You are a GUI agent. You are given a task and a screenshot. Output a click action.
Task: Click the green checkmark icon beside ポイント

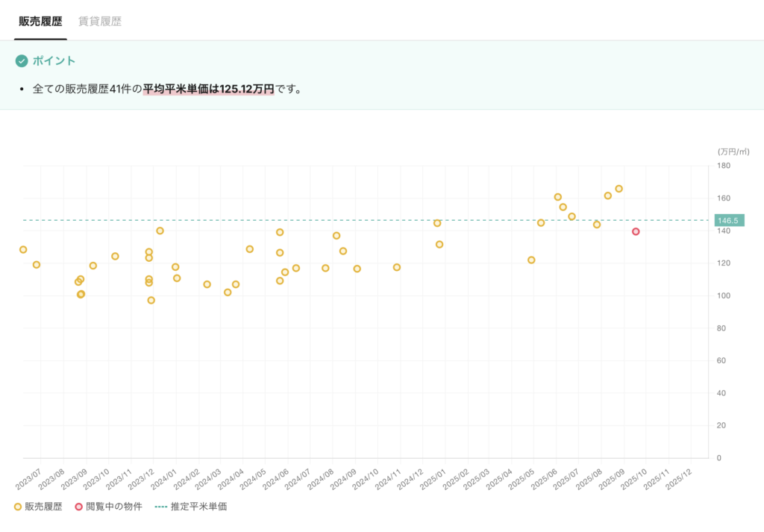coord(22,60)
